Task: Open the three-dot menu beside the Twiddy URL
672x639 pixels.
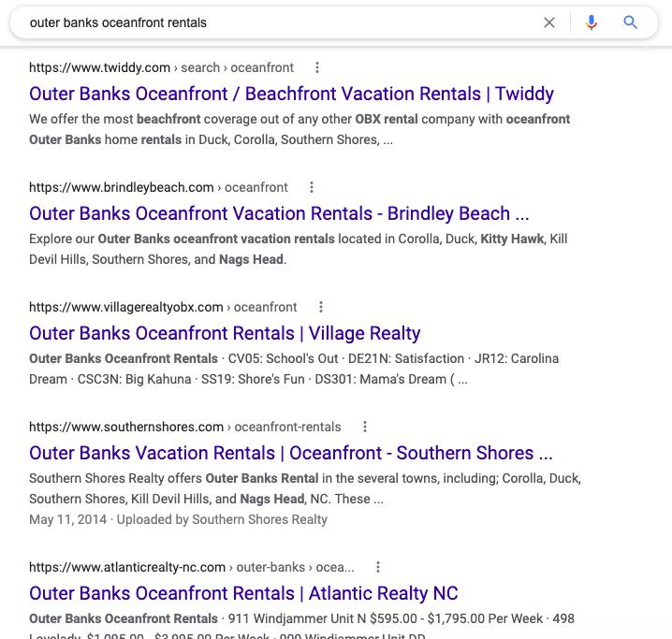Action: pyautogui.click(x=317, y=67)
